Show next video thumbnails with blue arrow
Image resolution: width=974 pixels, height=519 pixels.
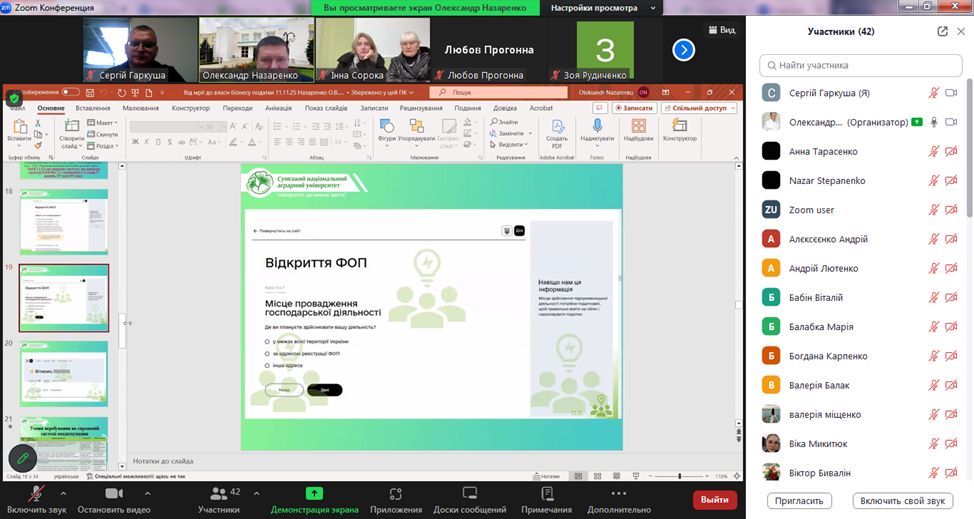tap(683, 50)
